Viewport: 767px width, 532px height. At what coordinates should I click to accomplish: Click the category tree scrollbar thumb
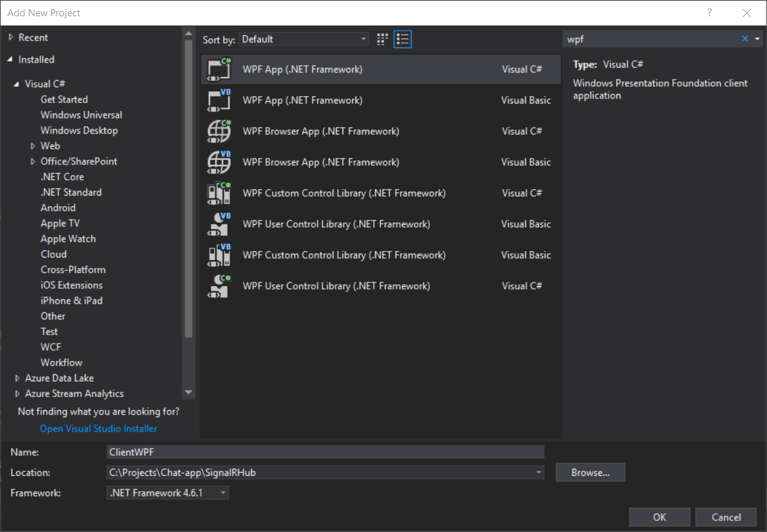click(x=188, y=189)
